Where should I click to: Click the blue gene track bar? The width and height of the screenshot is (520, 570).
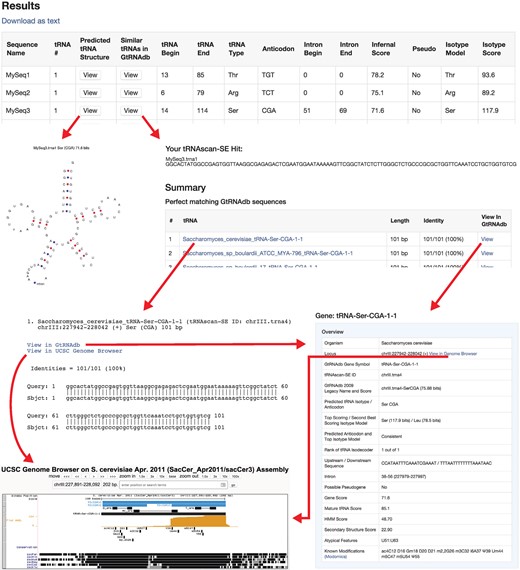[164, 504]
